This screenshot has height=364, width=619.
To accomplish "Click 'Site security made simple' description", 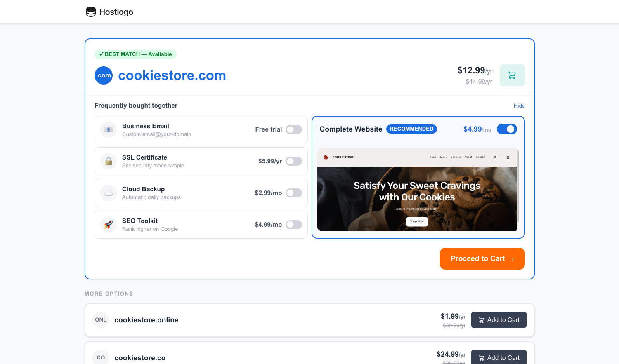I will [x=153, y=166].
